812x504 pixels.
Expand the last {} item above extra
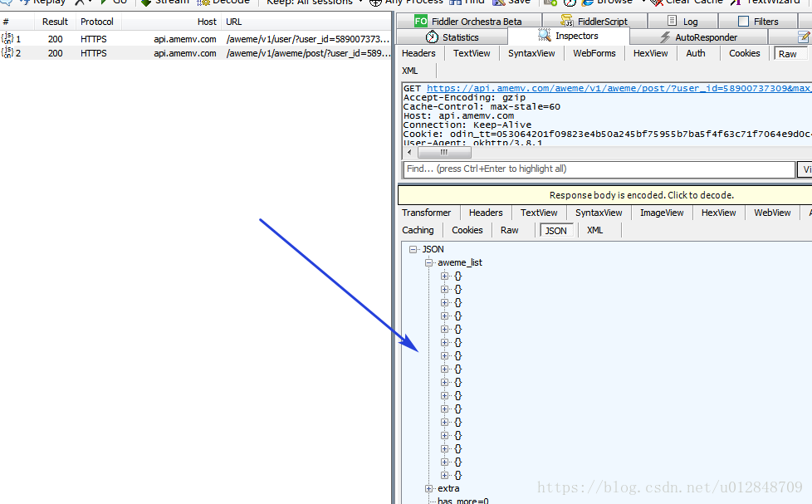(444, 475)
